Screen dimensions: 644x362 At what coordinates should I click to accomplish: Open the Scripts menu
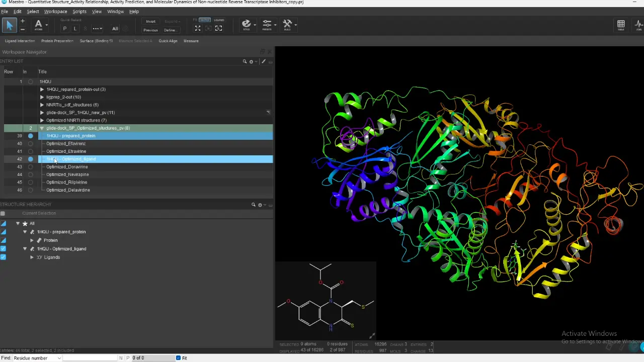pyautogui.click(x=79, y=12)
